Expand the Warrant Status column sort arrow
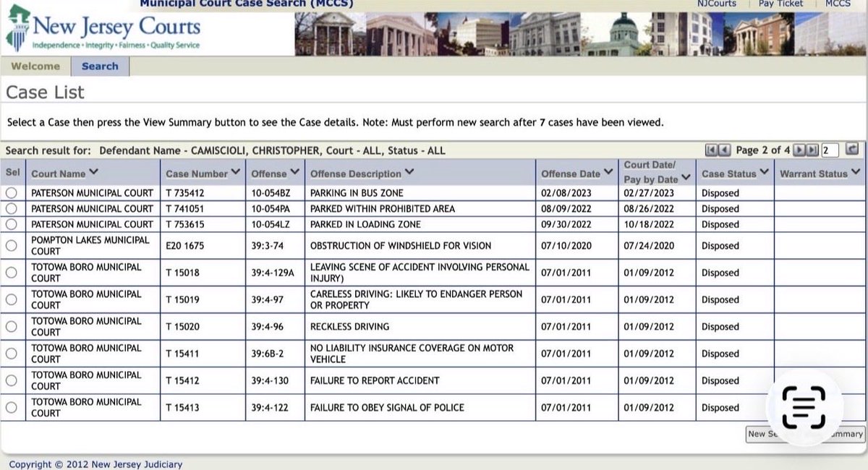The image size is (868, 470). coord(856,173)
